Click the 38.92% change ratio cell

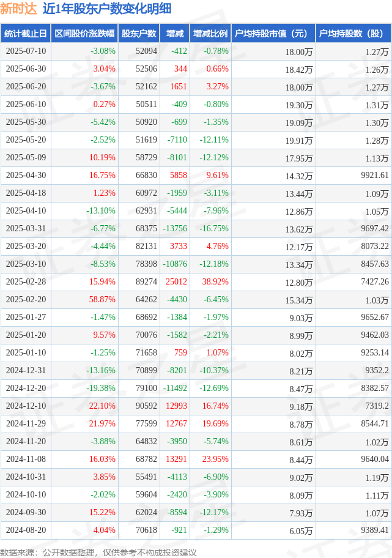coord(210,282)
